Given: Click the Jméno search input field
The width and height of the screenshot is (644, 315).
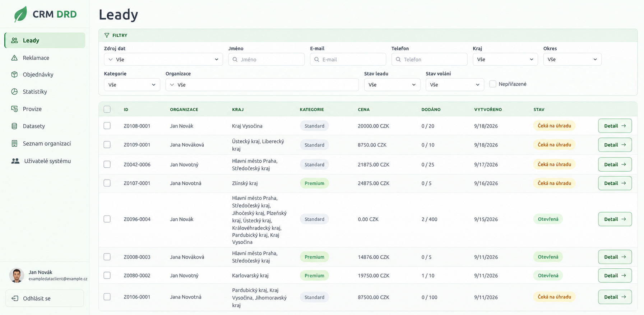Looking at the screenshot, I should coord(267,59).
